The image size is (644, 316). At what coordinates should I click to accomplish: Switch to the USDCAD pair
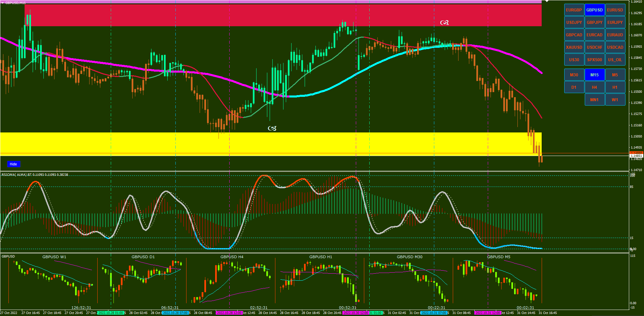tap(615, 47)
